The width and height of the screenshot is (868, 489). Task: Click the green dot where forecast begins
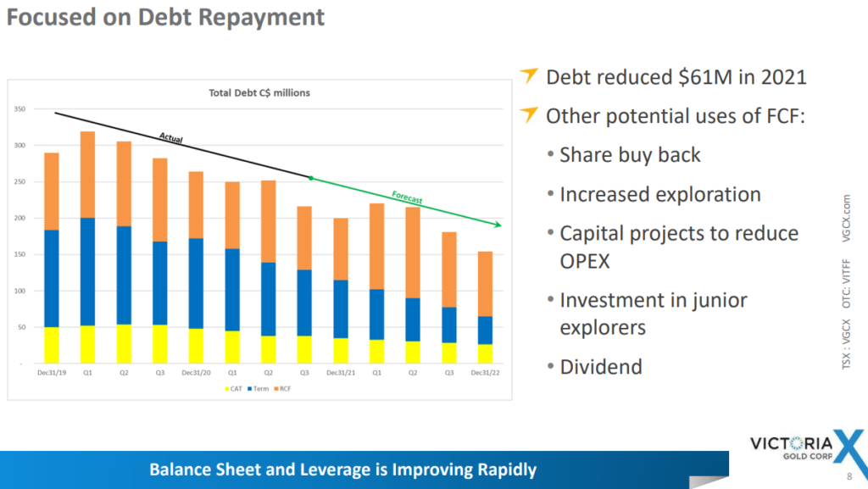point(311,178)
